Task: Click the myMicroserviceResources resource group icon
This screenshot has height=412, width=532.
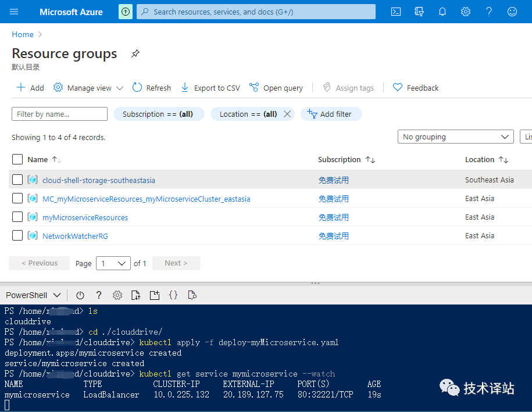Action: pos(33,217)
